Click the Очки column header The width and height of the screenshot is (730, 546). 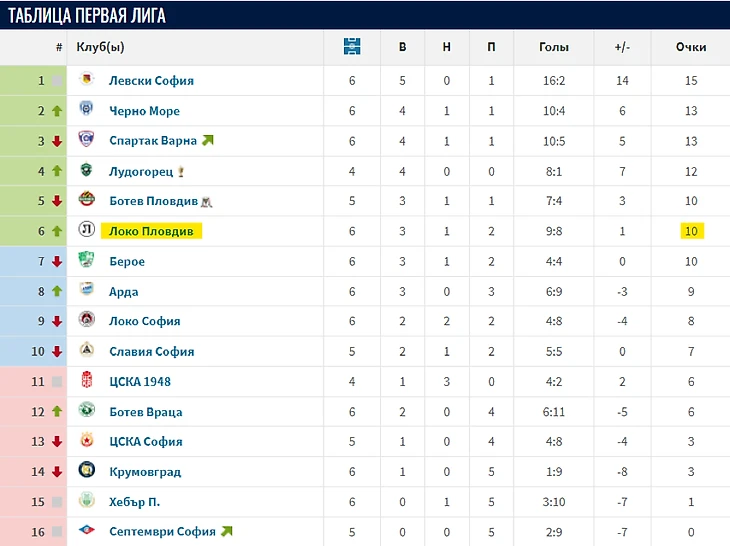click(x=691, y=47)
